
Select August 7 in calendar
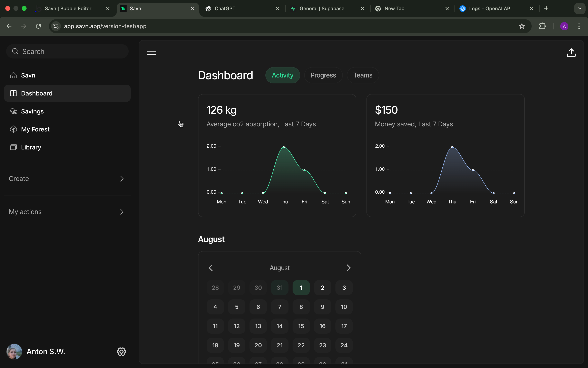click(x=280, y=307)
